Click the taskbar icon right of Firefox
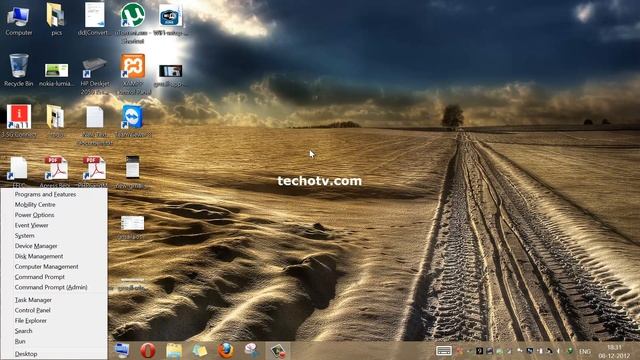 [x=251, y=351]
